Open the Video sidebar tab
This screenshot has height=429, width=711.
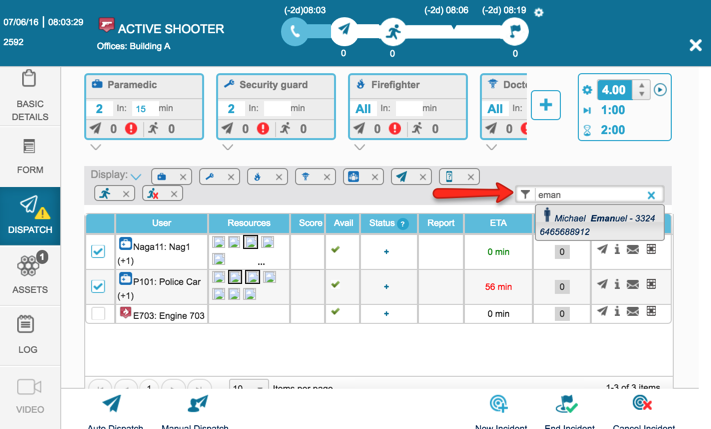point(30,396)
